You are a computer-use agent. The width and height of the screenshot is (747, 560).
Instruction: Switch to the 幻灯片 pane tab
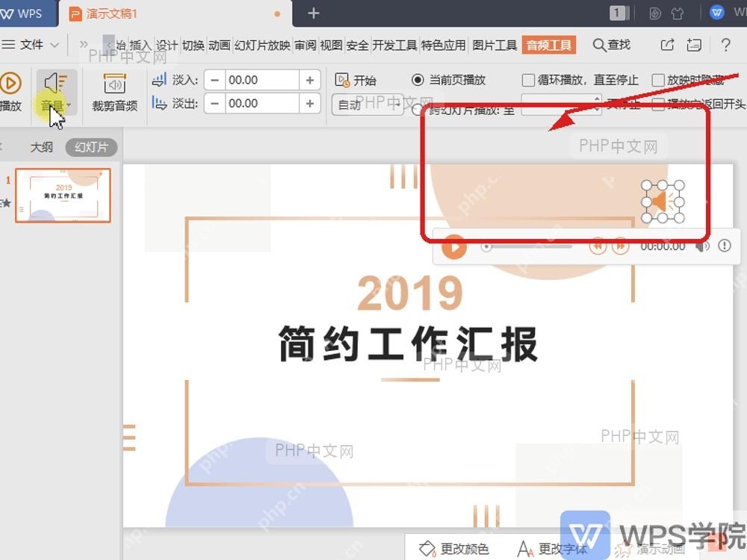click(x=91, y=147)
